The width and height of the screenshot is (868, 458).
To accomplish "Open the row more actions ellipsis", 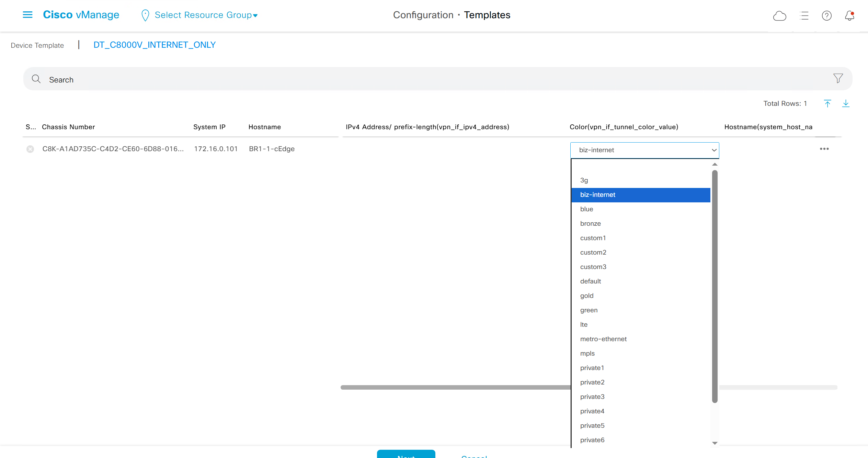I will pyautogui.click(x=824, y=149).
